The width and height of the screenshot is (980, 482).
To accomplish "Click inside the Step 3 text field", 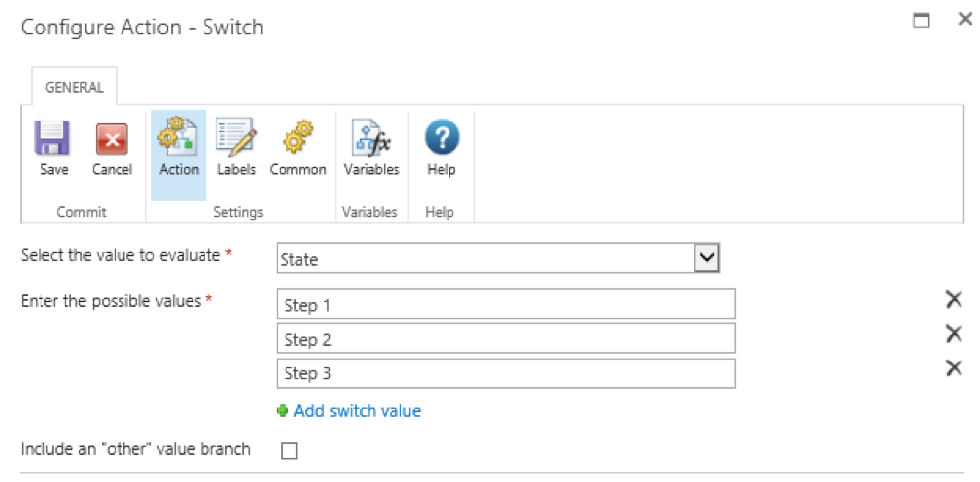I will point(506,373).
